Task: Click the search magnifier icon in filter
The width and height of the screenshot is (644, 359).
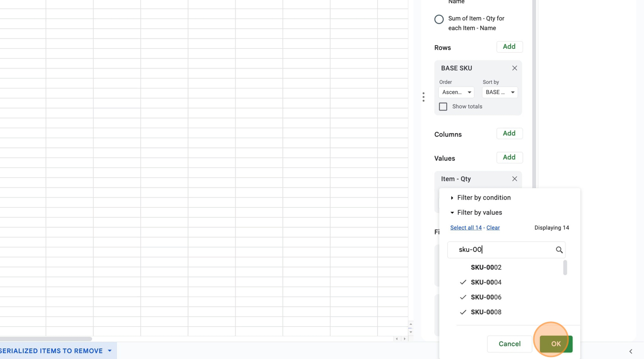Action: [559, 250]
